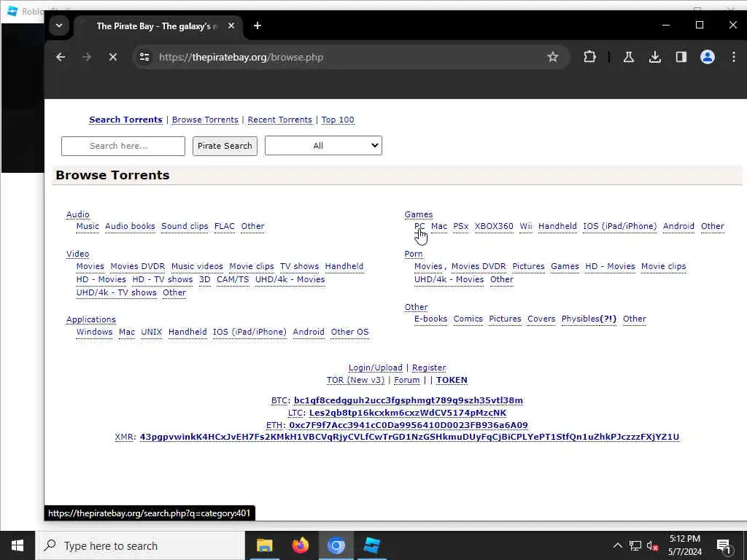Open the Search Torrents link

(125, 120)
